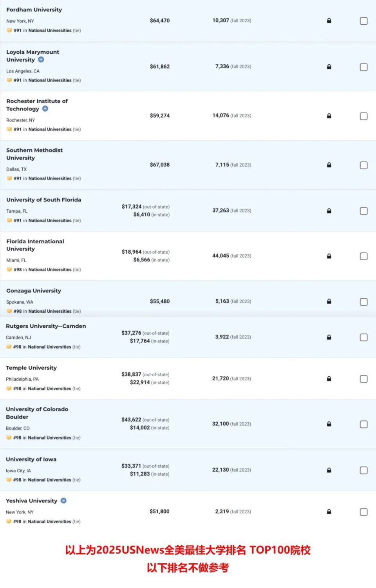Click the ribbon icon on Temple University's rank line
Image resolution: width=376 pixels, height=588 pixels.
(x=9, y=388)
